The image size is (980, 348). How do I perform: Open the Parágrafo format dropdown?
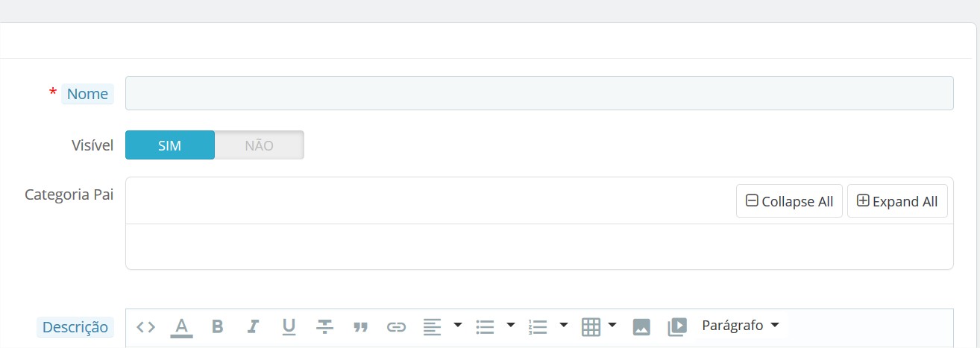tap(740, 326)
